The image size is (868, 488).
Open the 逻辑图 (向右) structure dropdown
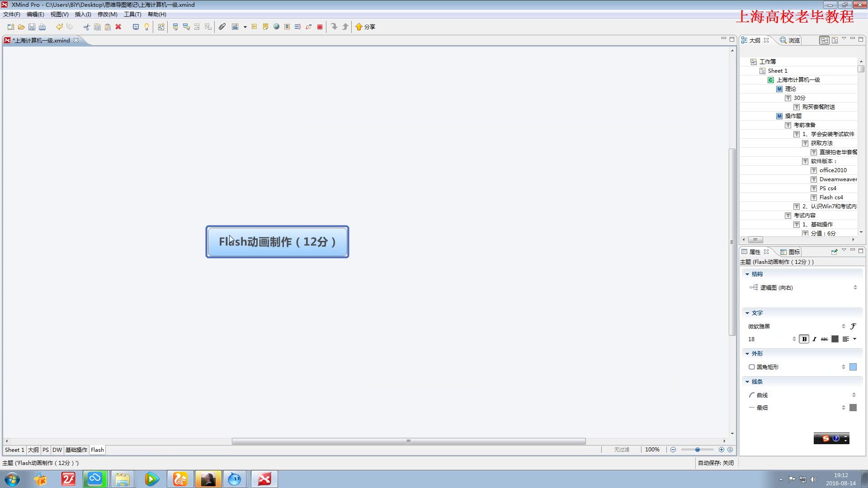(803, 287)
